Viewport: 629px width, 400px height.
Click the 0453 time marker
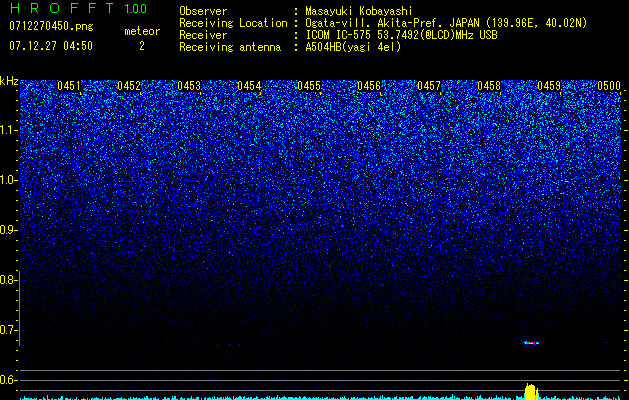tap(189, 86)
